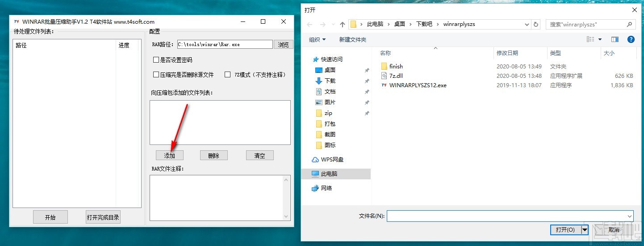Click the Downloads arrow icon in sidebar
This screenshot has width=644, height=246.
pos(319,81)
